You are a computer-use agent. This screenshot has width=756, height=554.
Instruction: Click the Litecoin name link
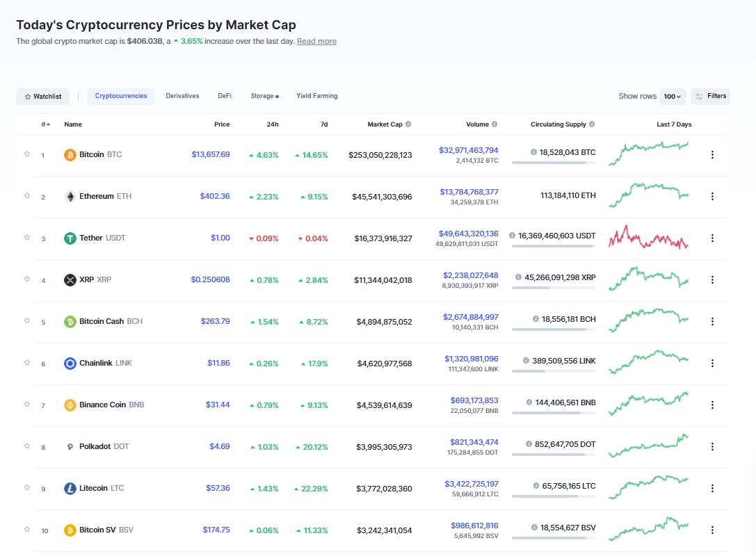[x=93, y=489]
